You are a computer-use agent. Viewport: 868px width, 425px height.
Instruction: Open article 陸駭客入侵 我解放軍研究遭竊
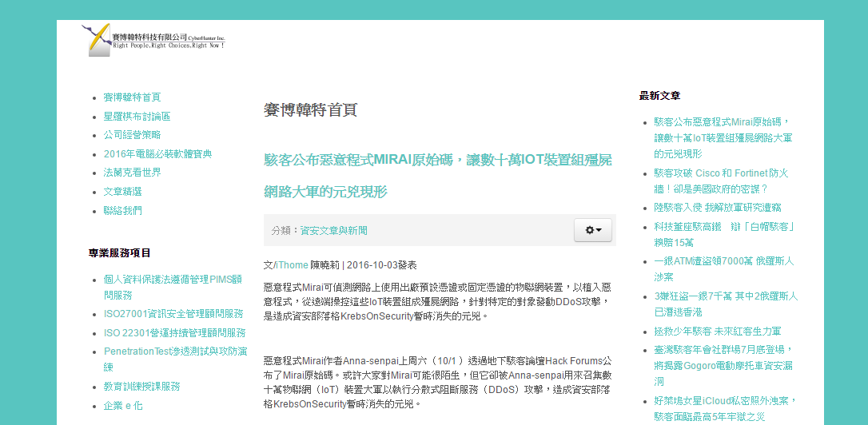[x=718, y=208]
